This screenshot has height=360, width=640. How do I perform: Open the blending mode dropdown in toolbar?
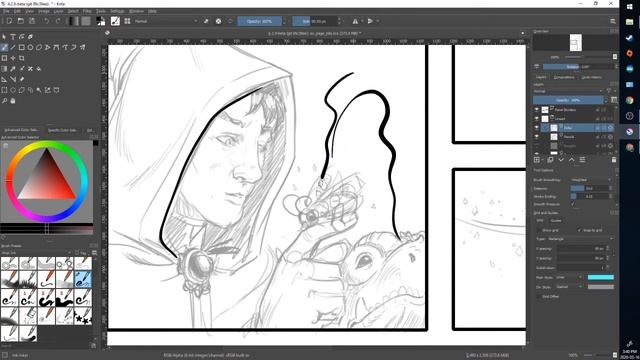pos(166,21)
